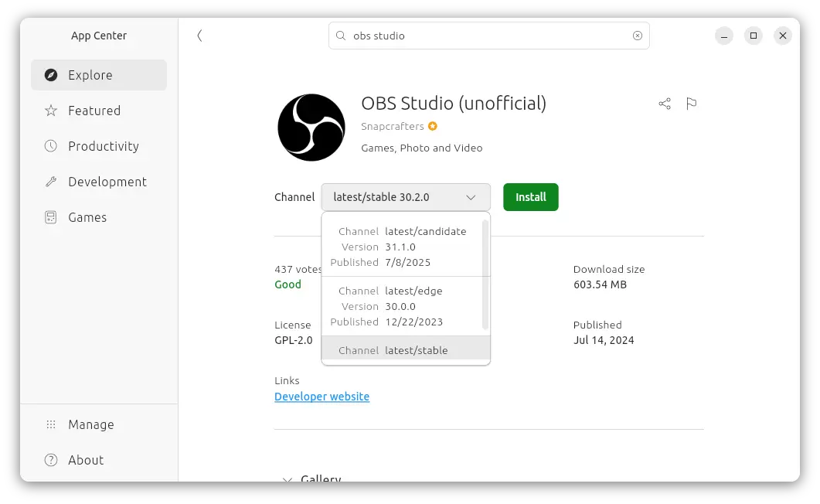Click the Development wrench icon
Image resolution: width=820 pixels, height=504 pixels.
51,182
